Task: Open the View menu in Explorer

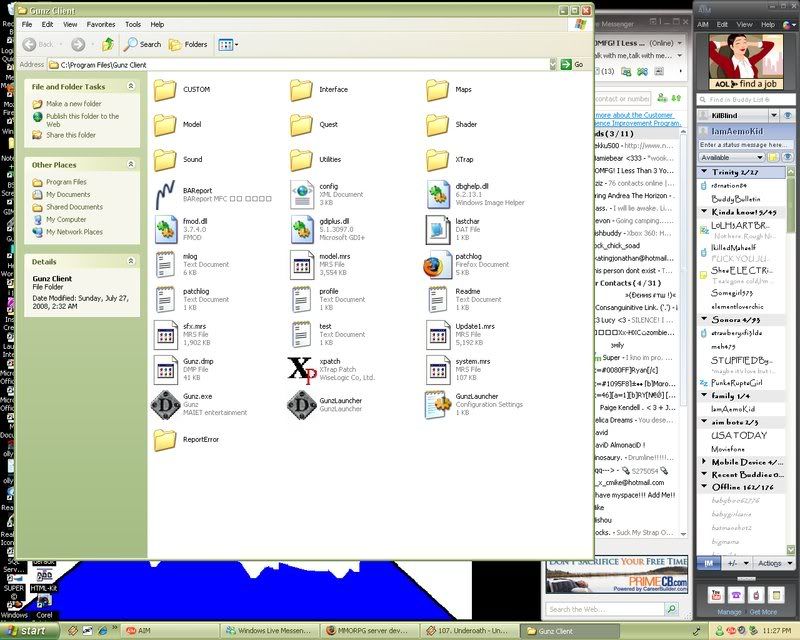Action: 70,24
